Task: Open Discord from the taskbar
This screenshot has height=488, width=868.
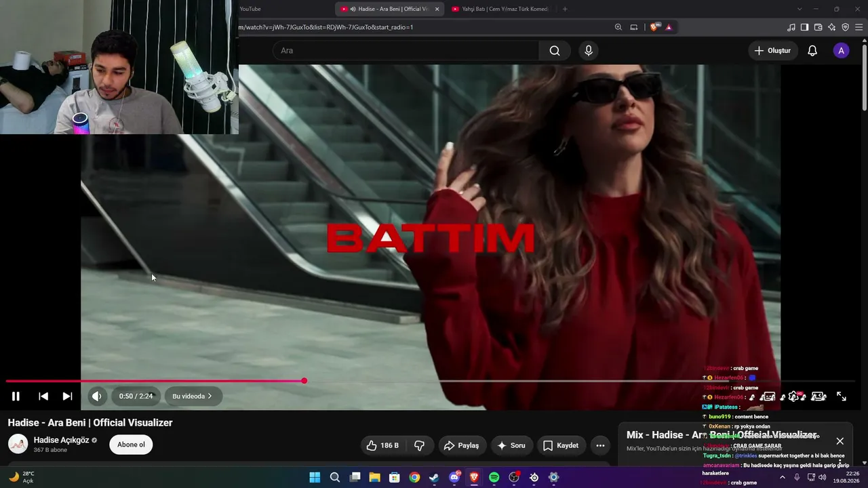Action: point(454,477)
